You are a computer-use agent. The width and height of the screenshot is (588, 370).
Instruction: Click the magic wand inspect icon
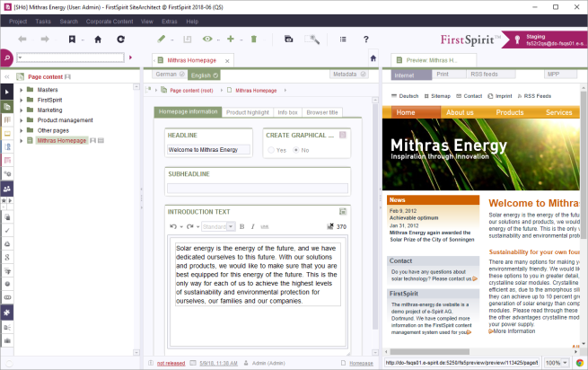coord(312,39)
